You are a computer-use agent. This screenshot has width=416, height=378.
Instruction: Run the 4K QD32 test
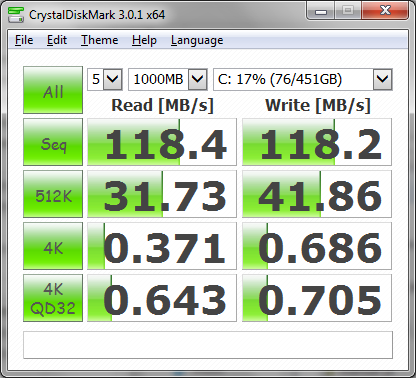point(53,298)
